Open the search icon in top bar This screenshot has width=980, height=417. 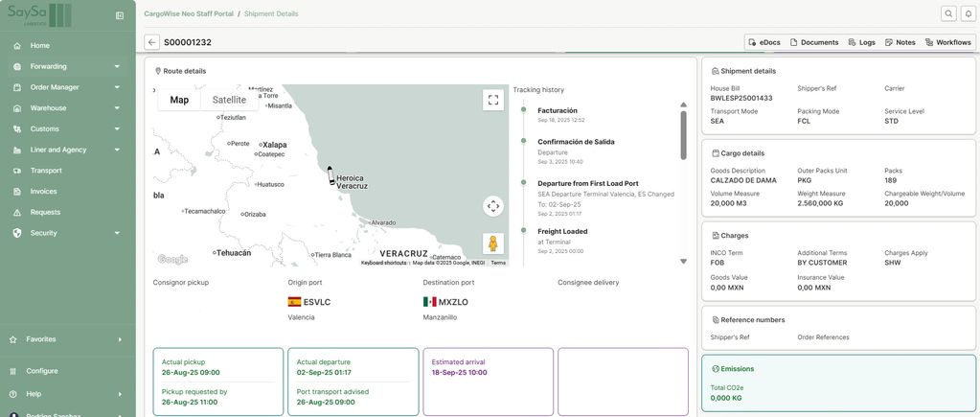click(x=948, y=13)
